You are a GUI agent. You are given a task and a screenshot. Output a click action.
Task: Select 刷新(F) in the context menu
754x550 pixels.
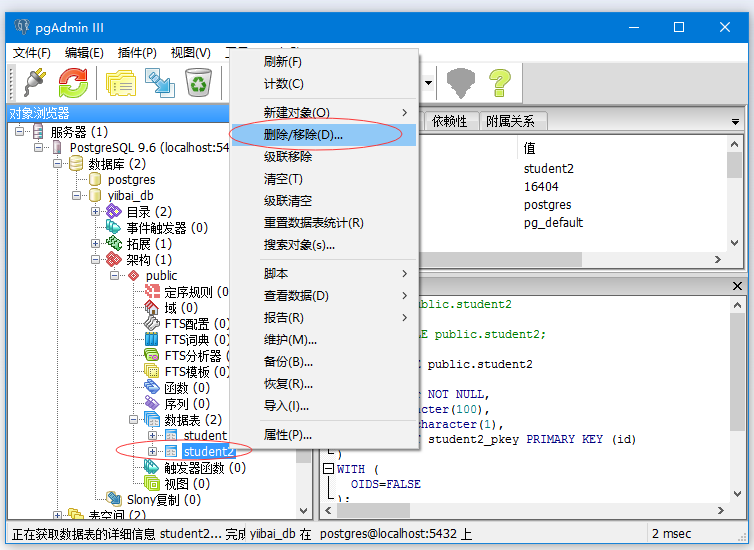point(282,62)
